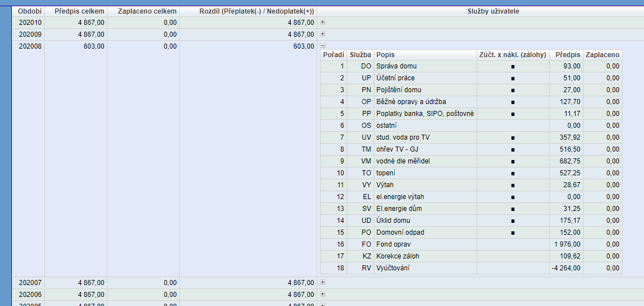Select the Pojištění domu row

point(472,90)
